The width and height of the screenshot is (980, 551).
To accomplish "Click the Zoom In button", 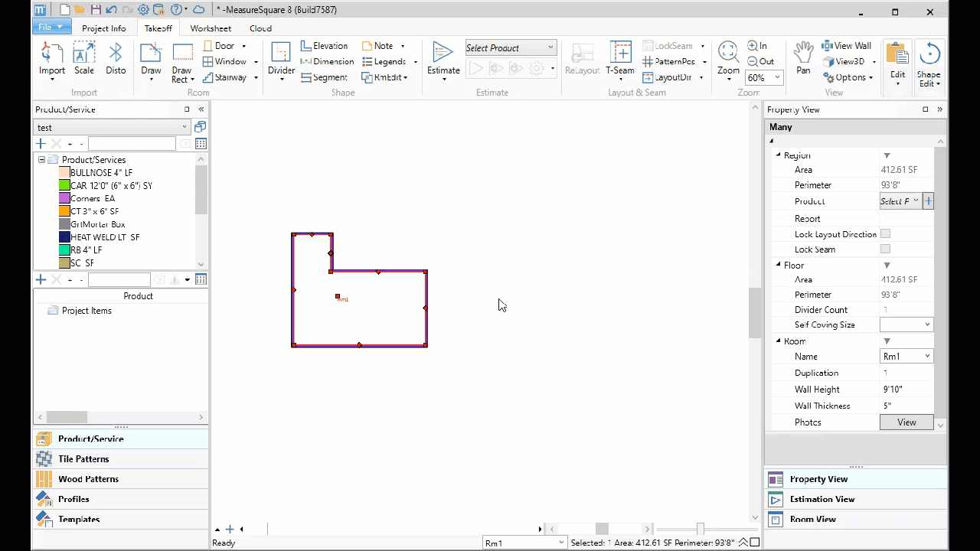I will coord(757,46).
